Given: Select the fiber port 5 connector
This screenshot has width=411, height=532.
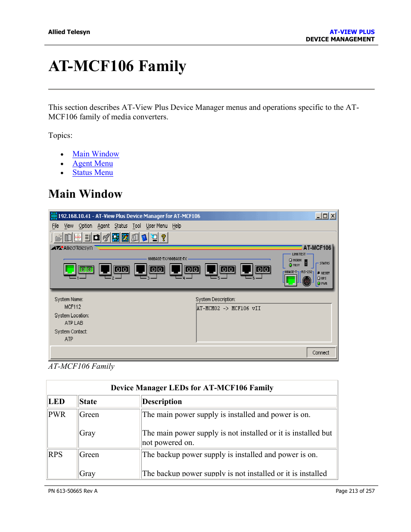Looking at the screenshot, I should [x=227, y=269].
